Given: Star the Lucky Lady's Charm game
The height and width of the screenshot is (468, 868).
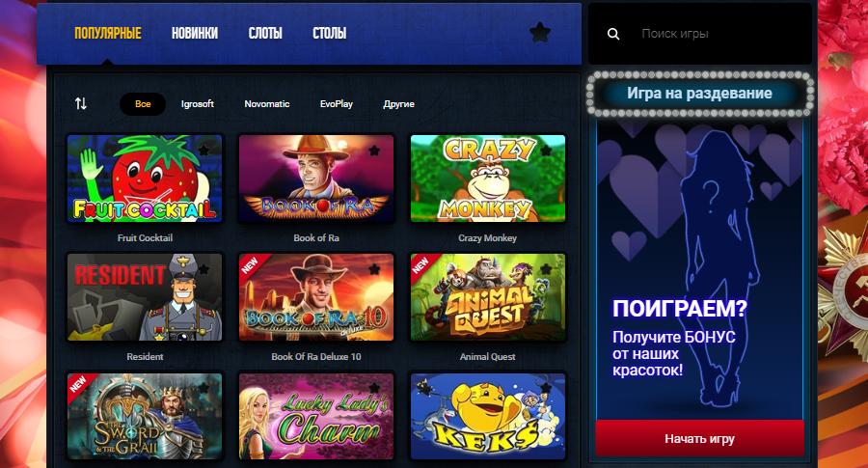Looking at the screenshot, I should click(x=375, y=388).
